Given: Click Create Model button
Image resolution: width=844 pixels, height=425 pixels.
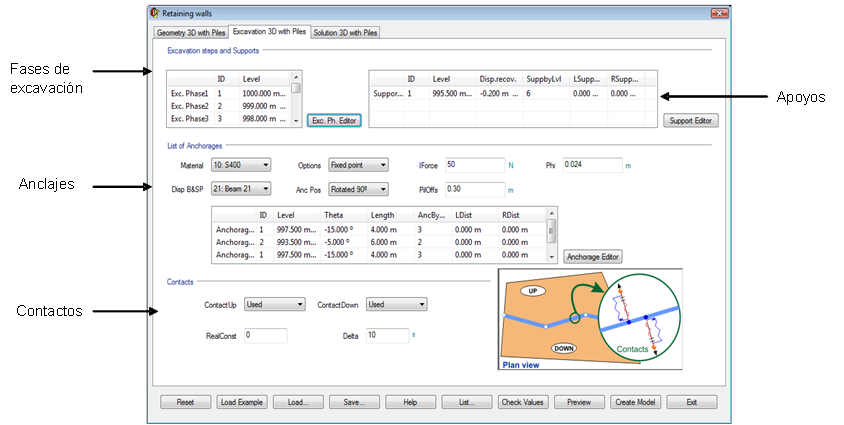Looking at the screenshot, I should [x=635, y=402].
